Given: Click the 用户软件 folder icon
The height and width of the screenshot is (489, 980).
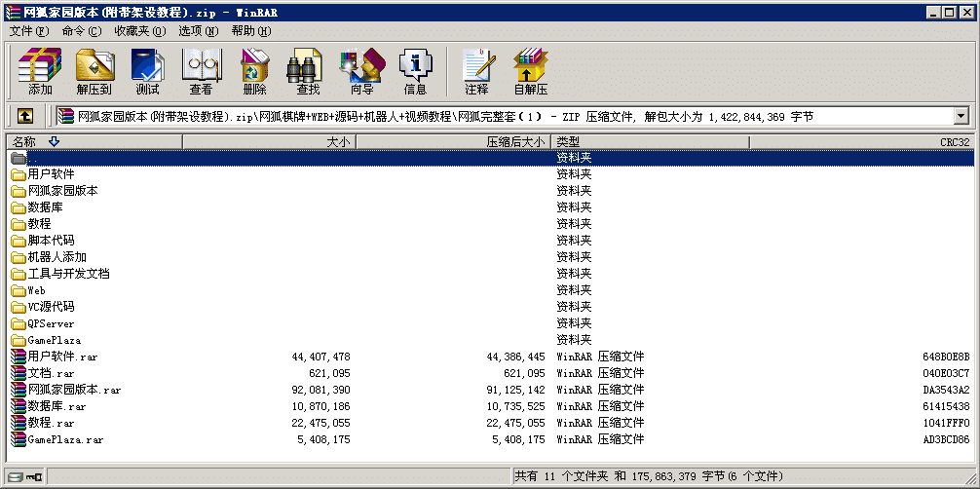Looking at the screenshot, I should (19, 173).
